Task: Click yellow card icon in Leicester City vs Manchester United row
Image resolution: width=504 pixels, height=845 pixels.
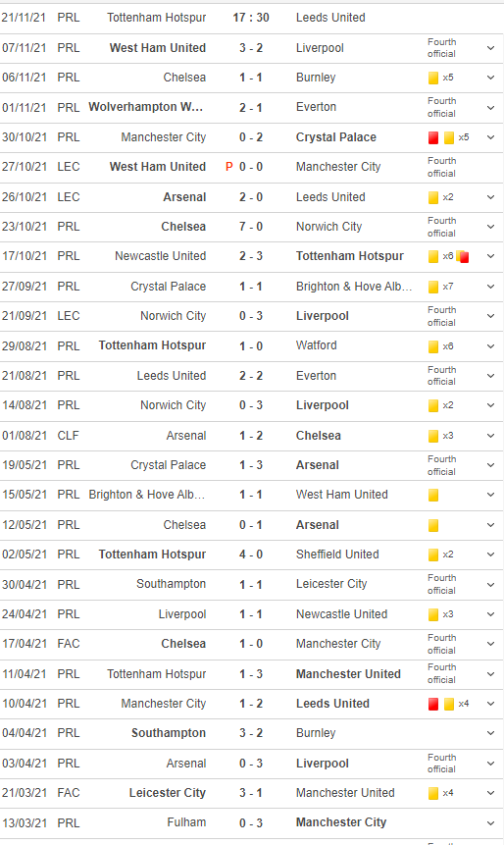Action: (x=433, y=793)
